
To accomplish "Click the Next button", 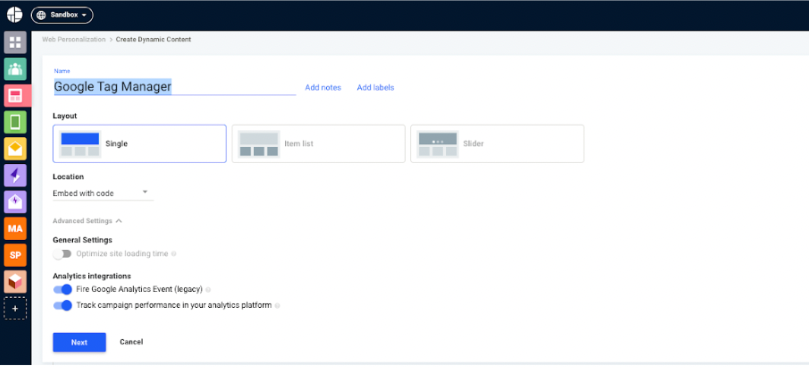I will point(79,342).
